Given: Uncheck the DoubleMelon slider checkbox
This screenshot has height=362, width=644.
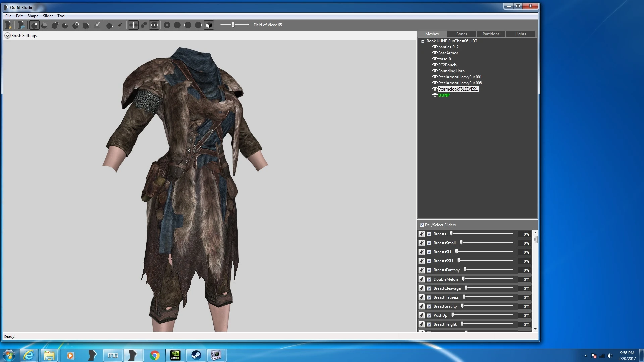Looking at the screenshot, I should 429,280.
